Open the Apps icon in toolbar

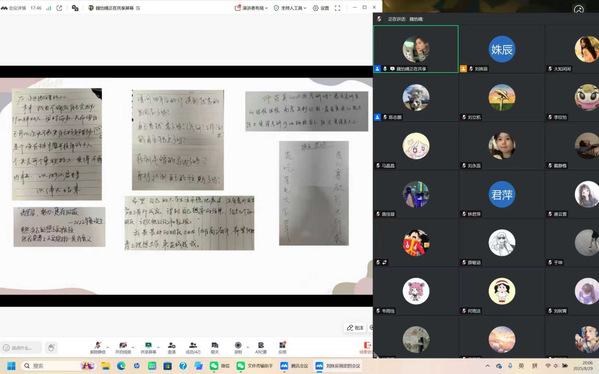pos(282,347)
